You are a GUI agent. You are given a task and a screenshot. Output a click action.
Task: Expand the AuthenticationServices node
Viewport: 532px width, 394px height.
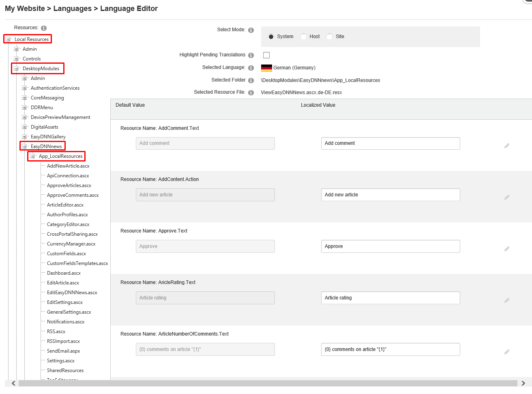pyautogui.click(x=24, y=88)
